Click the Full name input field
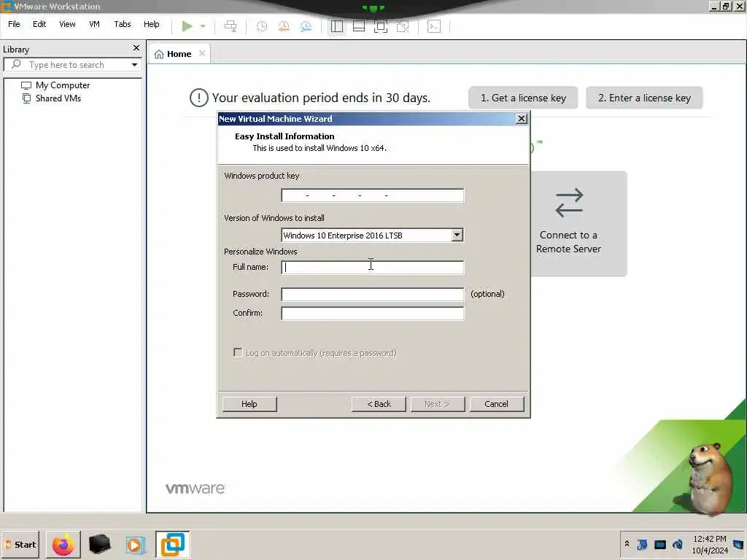 372,267
